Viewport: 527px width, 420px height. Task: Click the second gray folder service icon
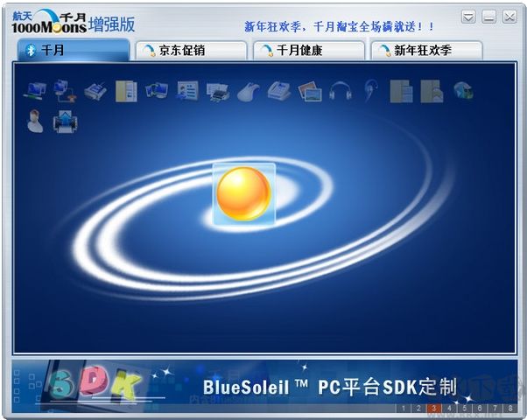[432, 91]
